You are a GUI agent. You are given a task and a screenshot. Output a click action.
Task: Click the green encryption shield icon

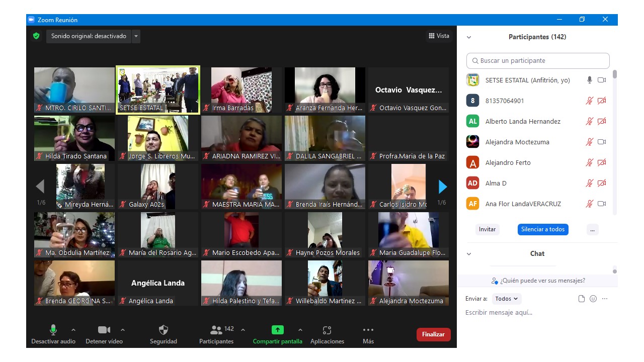[36, 36]
